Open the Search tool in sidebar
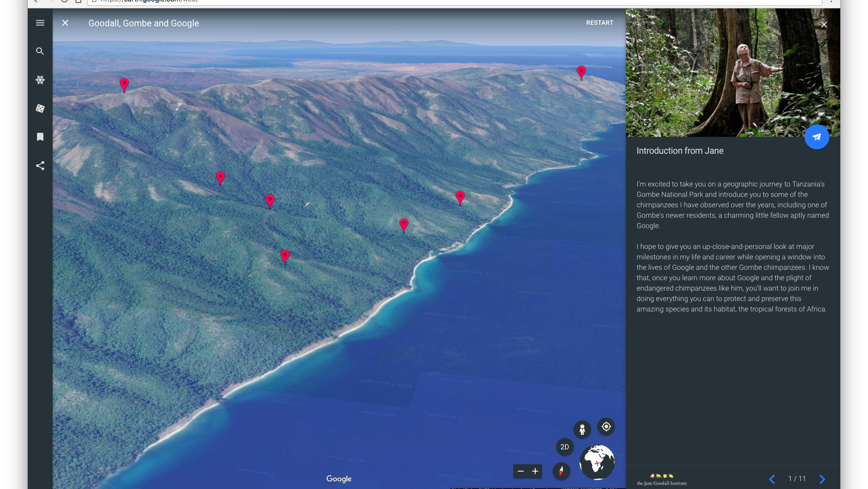868x489 pixels. point(40,51)
